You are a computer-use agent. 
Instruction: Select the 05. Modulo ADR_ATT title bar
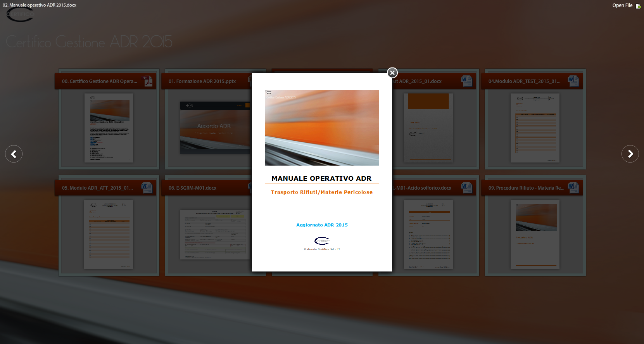(97, 188)
